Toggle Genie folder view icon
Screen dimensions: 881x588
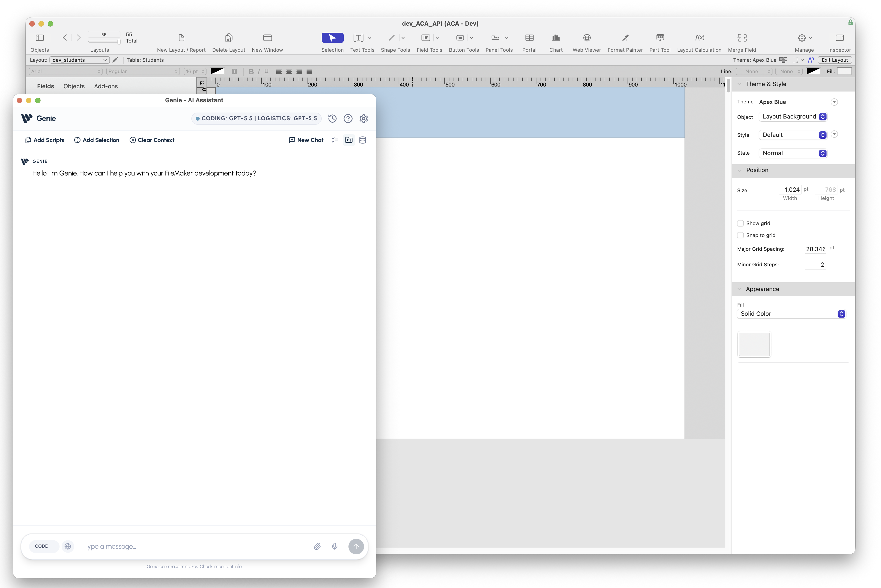point(348,140)
